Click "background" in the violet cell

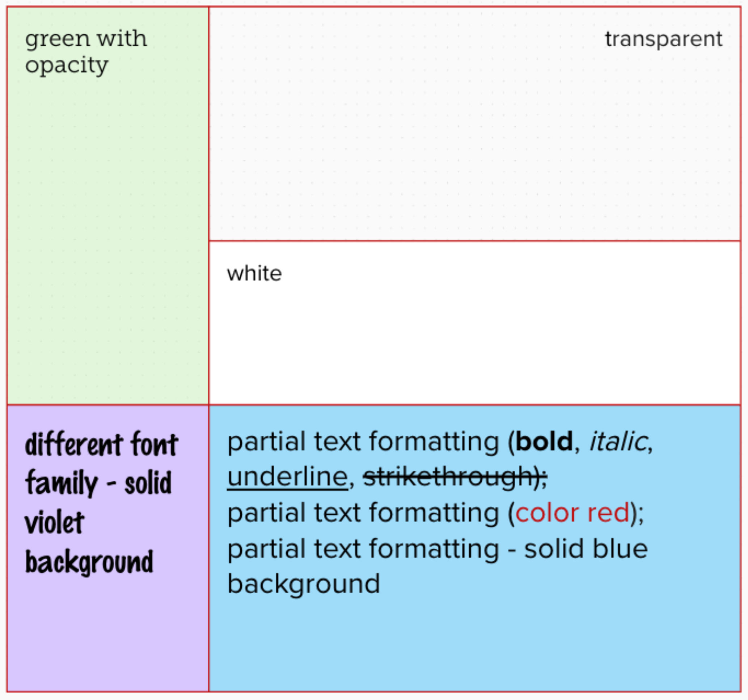[x=89, y=562]
